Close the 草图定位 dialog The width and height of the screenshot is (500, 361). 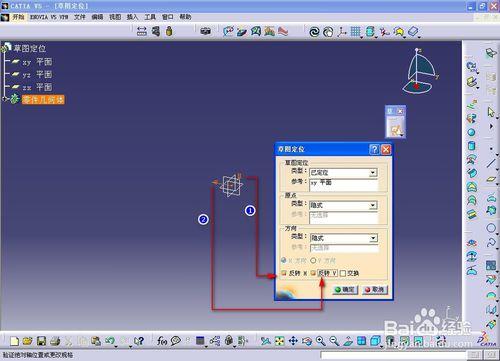(x=386, y=149)
